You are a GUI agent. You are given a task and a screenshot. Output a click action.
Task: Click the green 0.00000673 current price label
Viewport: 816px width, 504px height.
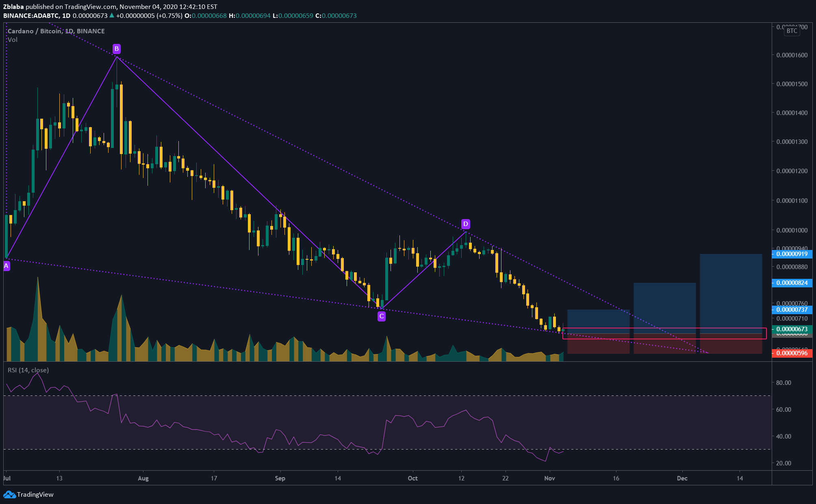pyautogui.click(x=792, y=329)
